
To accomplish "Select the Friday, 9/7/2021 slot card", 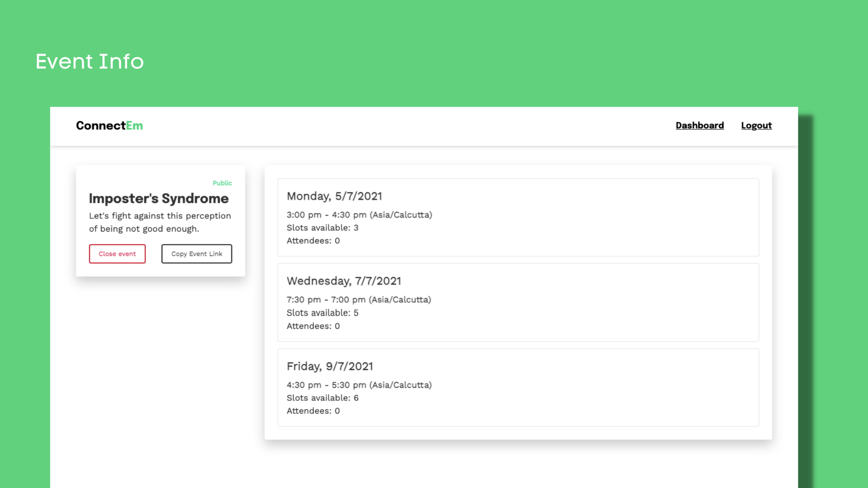I will 518,388.
